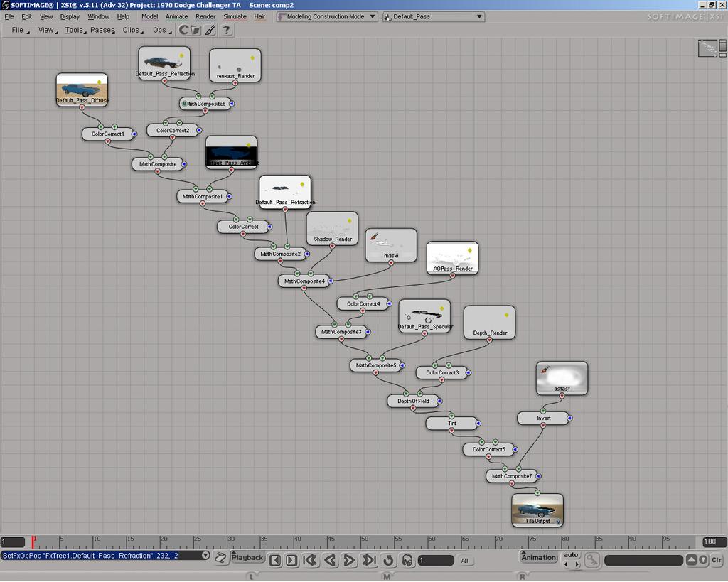This screenshot has height=582, width=728.
Task: Go to previous keyframe arrow under auto
Action: coord(565,564)
